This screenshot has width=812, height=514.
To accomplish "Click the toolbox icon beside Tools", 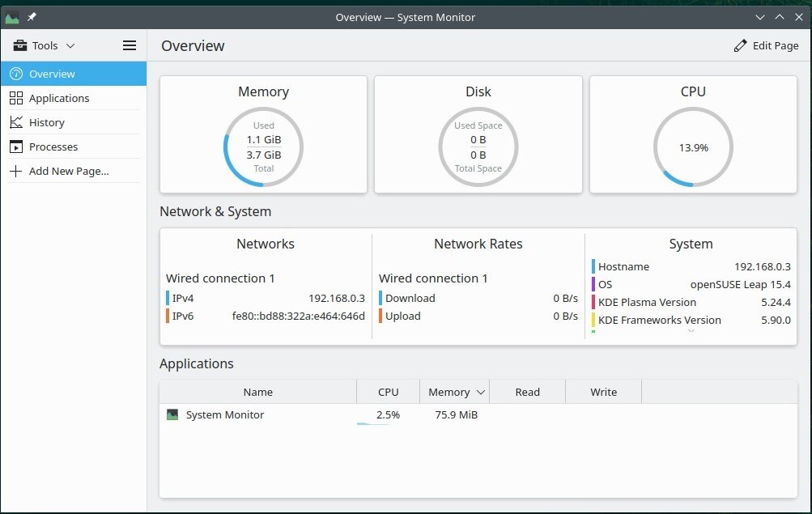I will point(20,45).
